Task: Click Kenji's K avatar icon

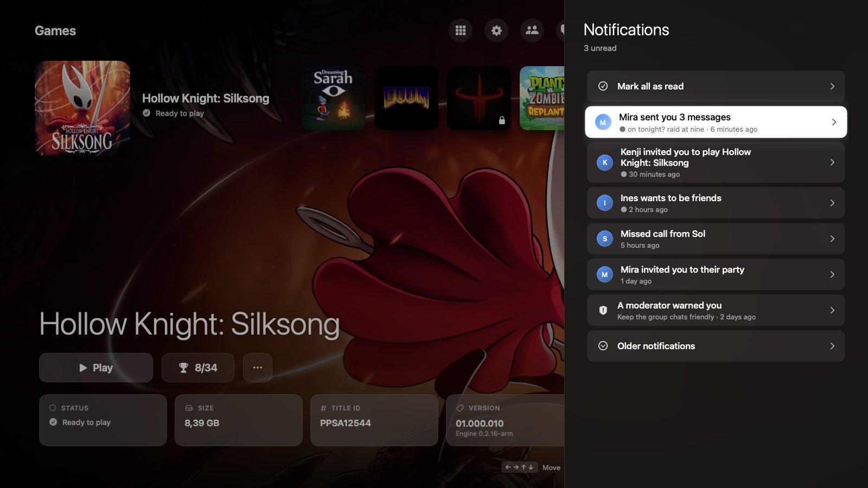Action: [x=605, y=162]
